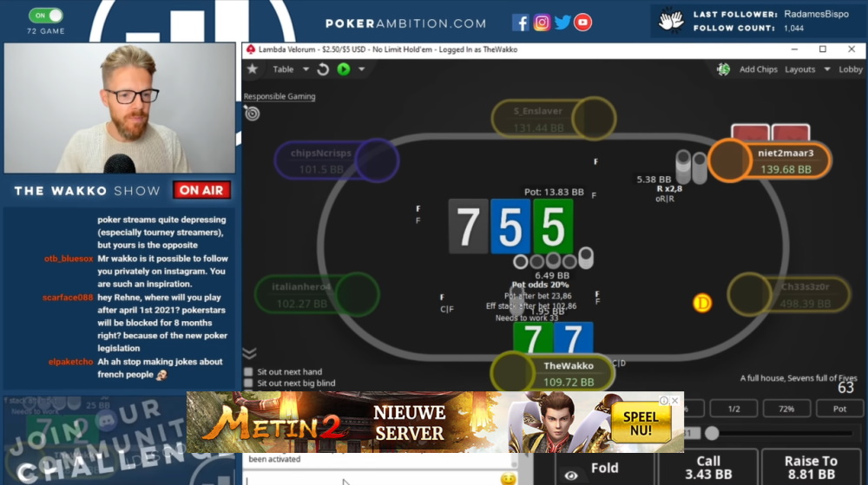Image resolution: width=868 pixels, height=485 pixels.
Task: Click the SPEEL NU! ad button
Action: click(x=641, y=423)
